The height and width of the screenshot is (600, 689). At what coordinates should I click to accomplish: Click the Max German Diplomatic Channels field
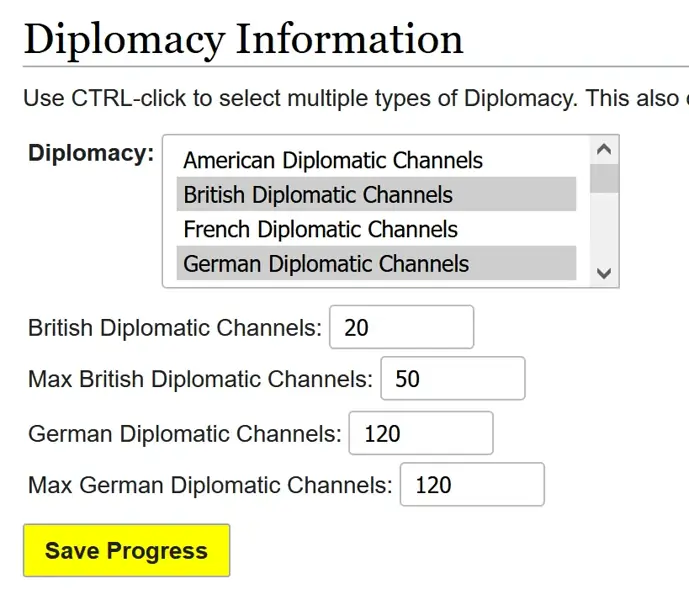pyautogui.click(x=472, y=485)
